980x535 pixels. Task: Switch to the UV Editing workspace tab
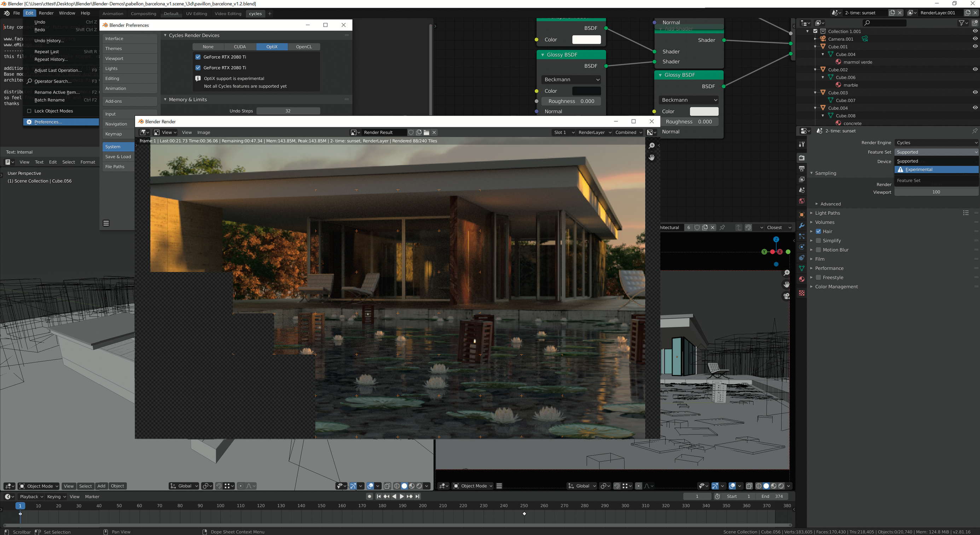tap(196, 14)
